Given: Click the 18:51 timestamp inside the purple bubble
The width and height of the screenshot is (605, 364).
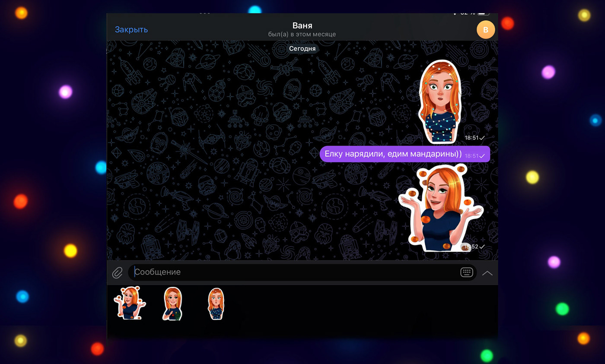Looking at the screenshot, I should click(x=471, y=156).
